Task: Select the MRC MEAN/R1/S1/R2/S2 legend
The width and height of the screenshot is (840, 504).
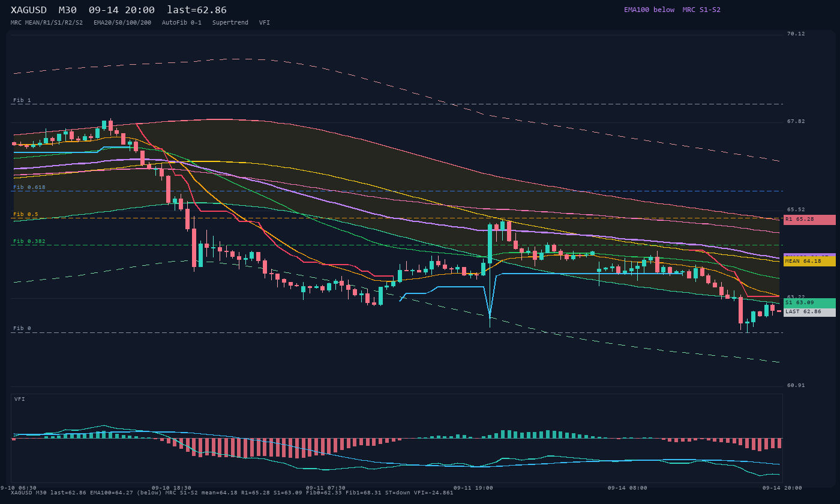Action: pos(47,23)
